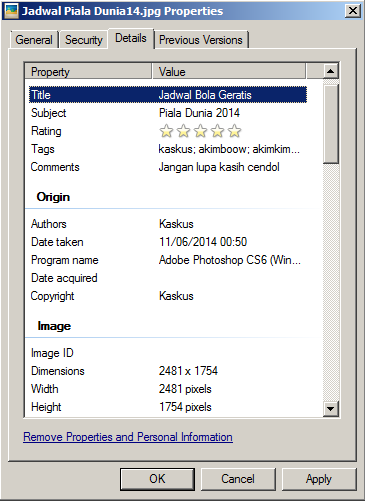Click the Copyright property label
365x501 pixels.
click(52, 296)
